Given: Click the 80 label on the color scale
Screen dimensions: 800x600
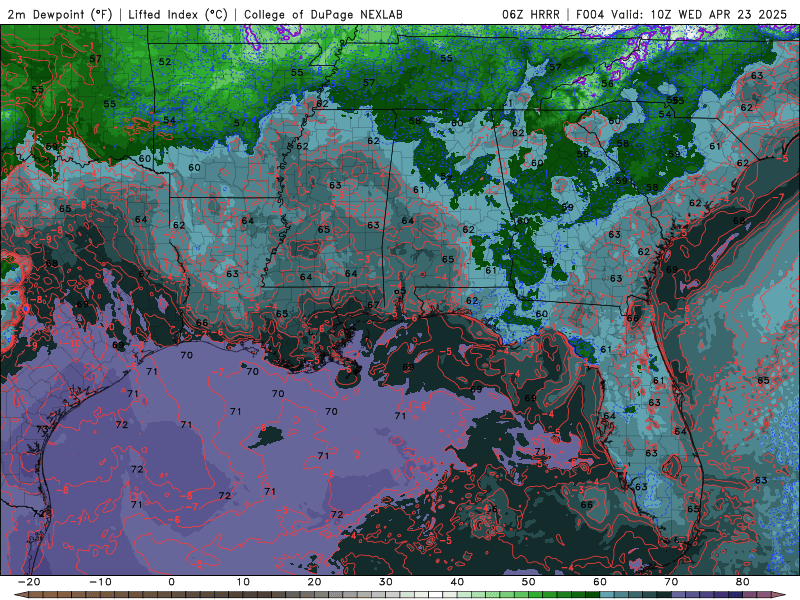Looking at the screenshot, I should 743,582.
